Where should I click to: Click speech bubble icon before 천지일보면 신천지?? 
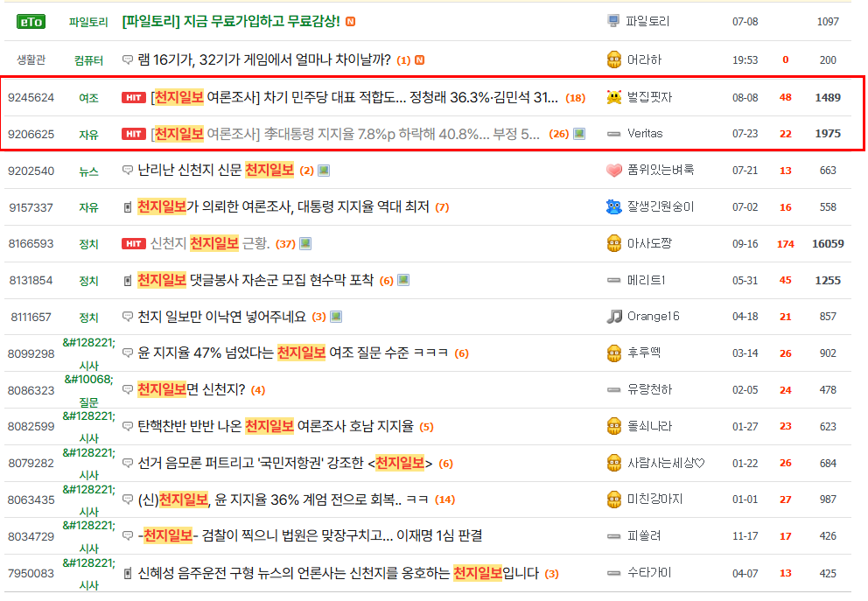point(128,389)
